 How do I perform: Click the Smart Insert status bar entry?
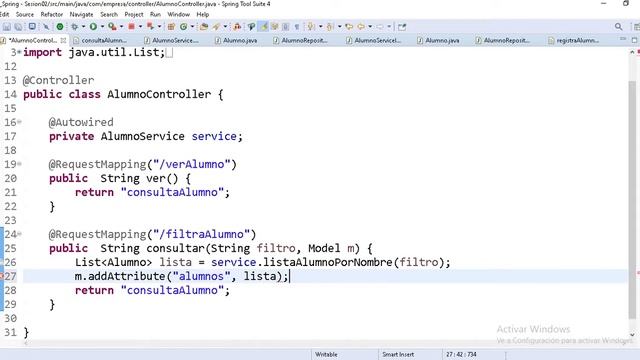pyautogui.click(x=398, y=354)
